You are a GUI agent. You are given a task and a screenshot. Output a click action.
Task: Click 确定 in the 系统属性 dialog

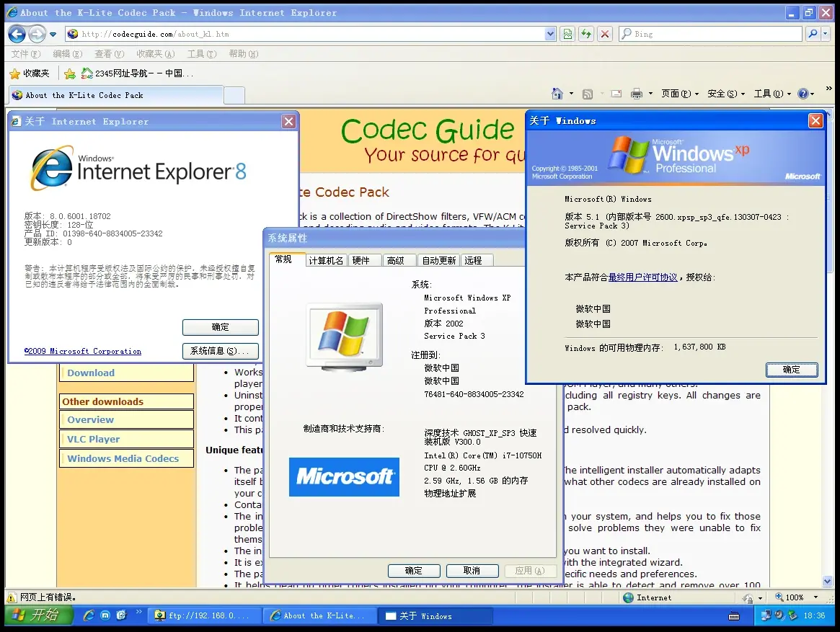click(414, 571)
